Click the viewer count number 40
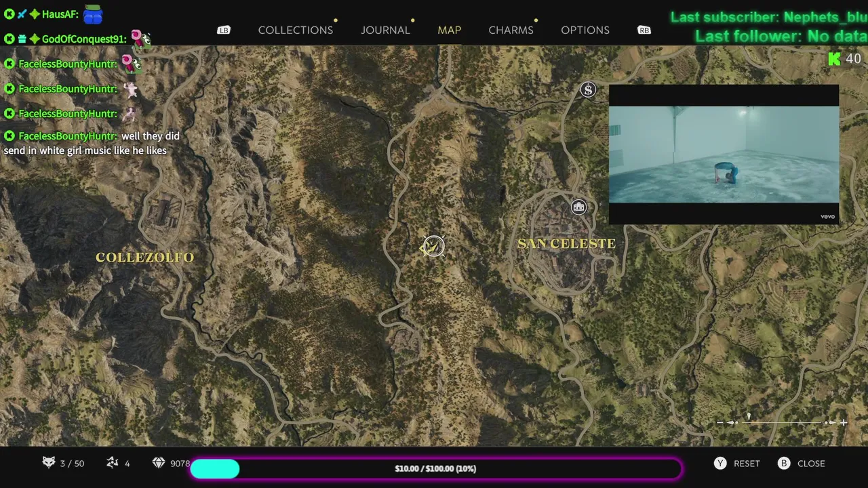 coord(853,58)
